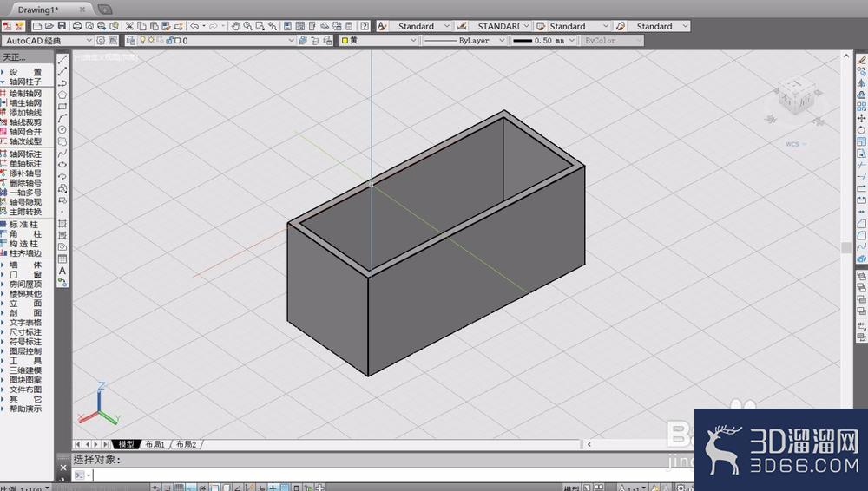Click 柱齐墙边 in the side menu

(25, 253)
